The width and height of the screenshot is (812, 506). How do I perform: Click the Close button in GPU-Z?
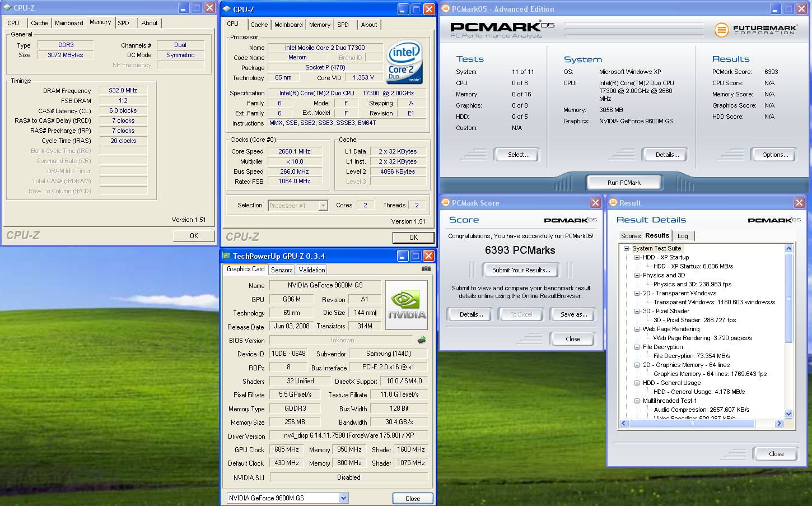413,498
